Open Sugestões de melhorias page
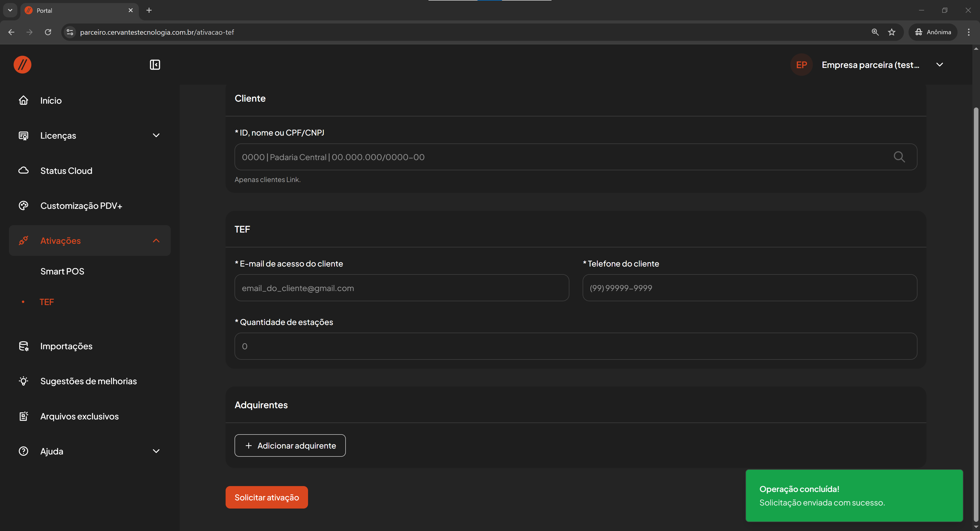This screenshot has width=980, height=531. coord(88,381)
